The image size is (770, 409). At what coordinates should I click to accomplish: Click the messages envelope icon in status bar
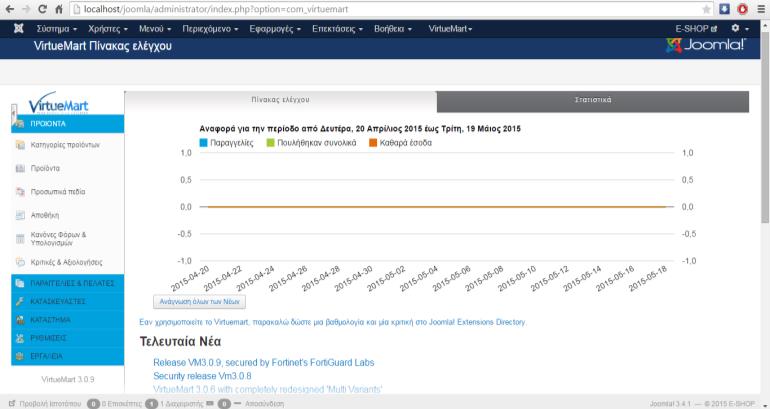(x=210, y=404)
